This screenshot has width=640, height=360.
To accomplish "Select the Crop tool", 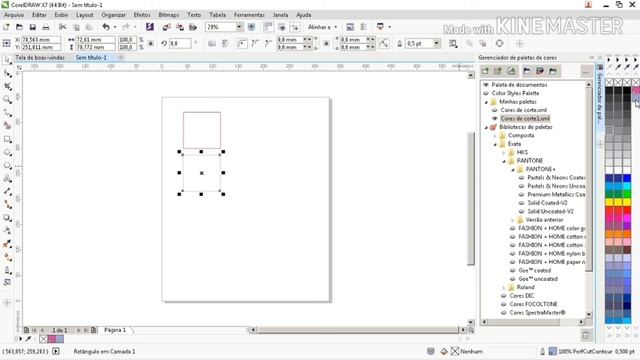I will (x=7, y=87).
